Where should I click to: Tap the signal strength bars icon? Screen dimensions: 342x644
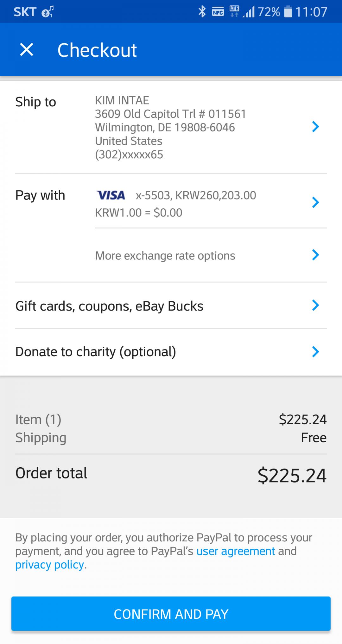point(249,12)
